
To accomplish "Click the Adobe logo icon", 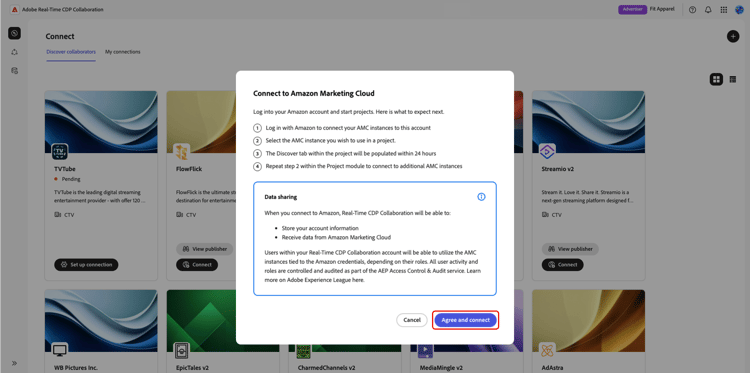I will pos(14,10).
